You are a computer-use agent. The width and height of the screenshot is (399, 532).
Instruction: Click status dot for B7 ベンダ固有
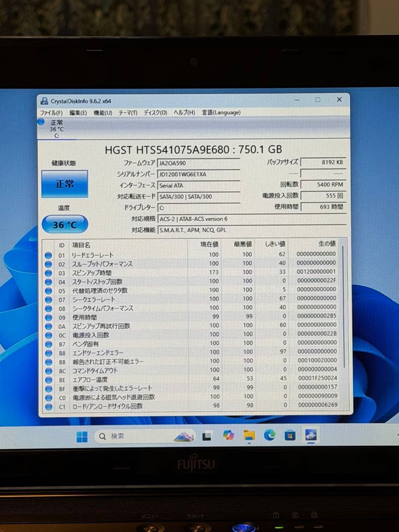point(48,344)
